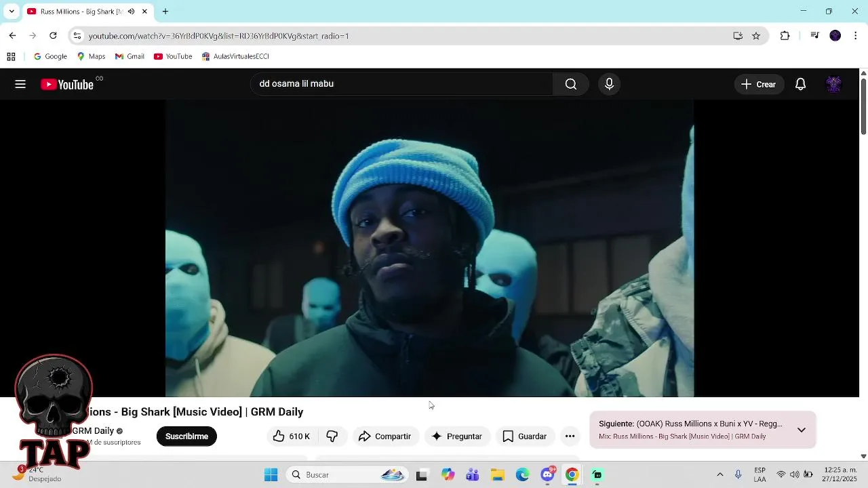This screenshot has height=488, width=868.
Task: Open the weather widget showing 24°C
Action: [37, 474]
